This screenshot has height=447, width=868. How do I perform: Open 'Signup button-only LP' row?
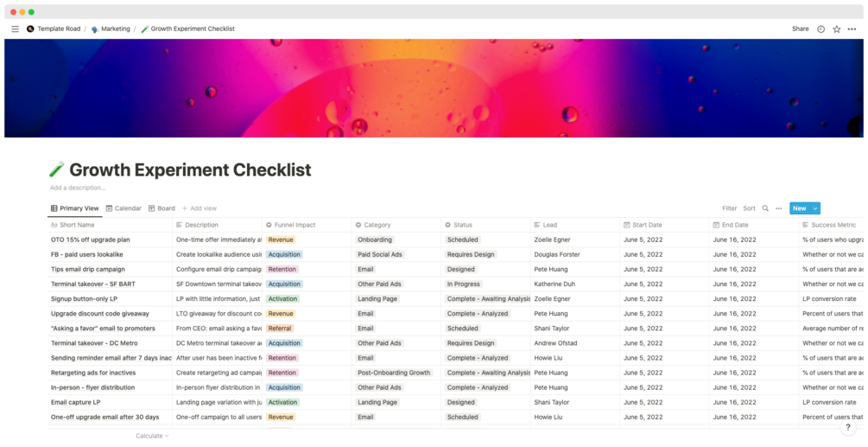(84, 299)
